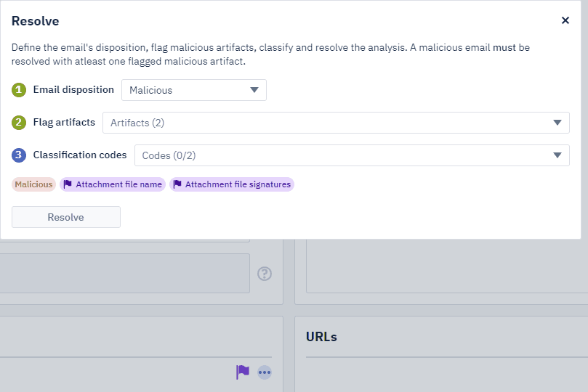Click the Email disposition label

point(73,90)
